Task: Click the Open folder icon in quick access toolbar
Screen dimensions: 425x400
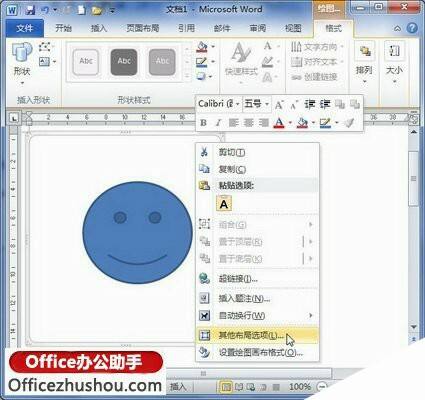Action: (x=97, y=10)
